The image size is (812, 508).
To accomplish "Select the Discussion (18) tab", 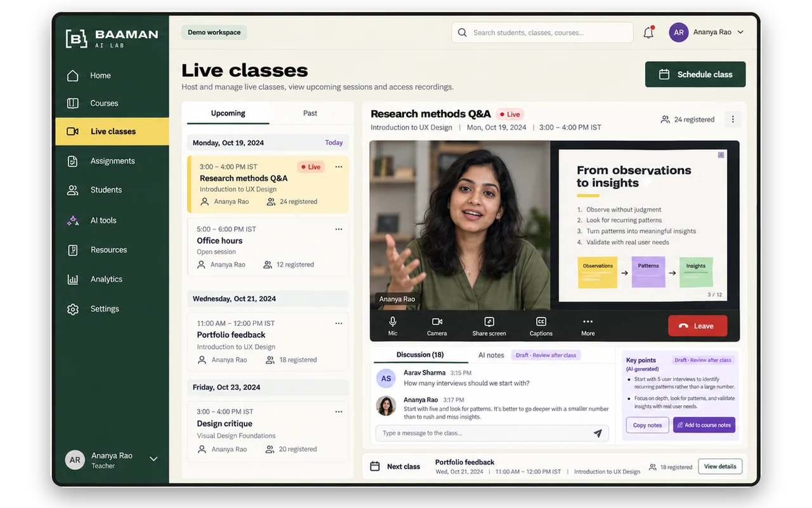I will pos(420,355).
